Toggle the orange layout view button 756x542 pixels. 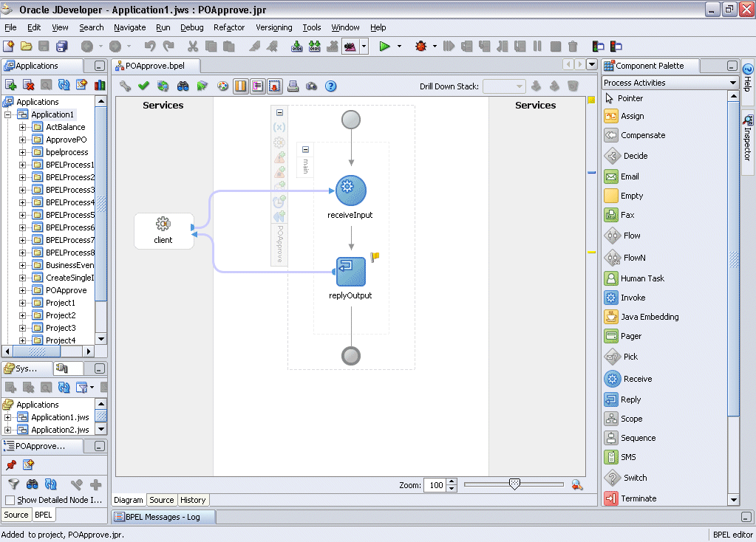click(240, 86)
